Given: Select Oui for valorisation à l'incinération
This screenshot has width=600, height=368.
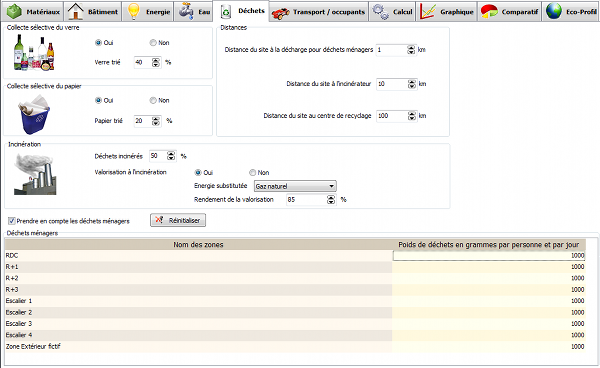Looking at the screenshot, I should [x=198, y=173].
